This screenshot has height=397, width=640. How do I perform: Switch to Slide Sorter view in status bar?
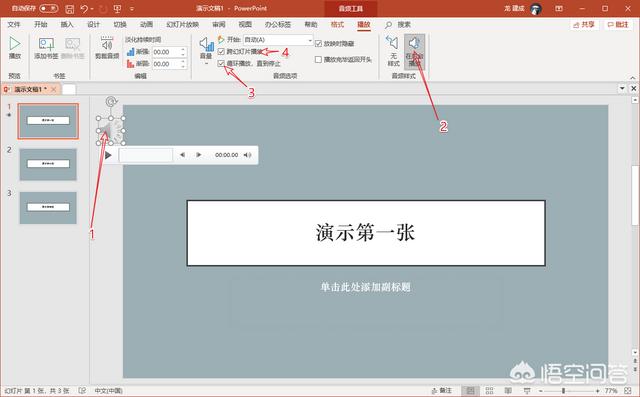(489, 391)
